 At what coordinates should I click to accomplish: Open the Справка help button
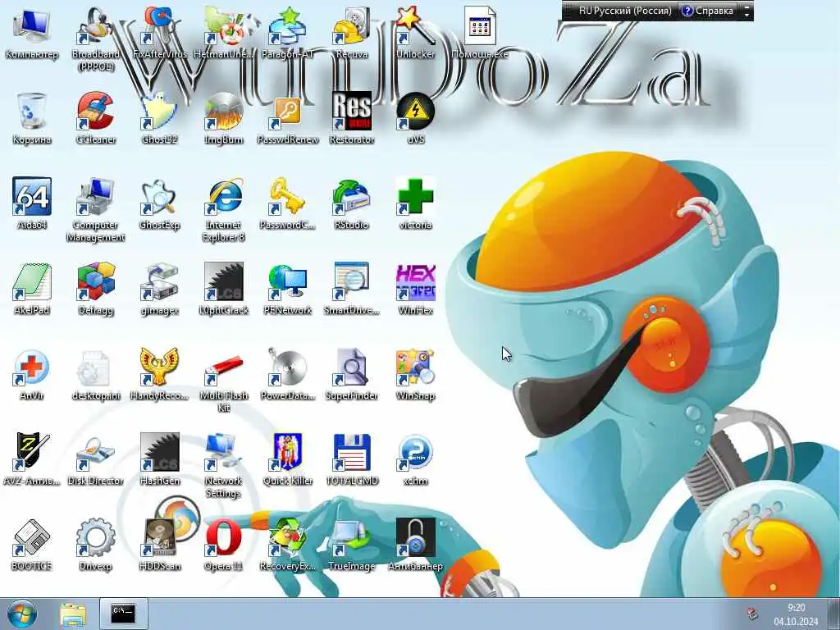pos(707,11)
